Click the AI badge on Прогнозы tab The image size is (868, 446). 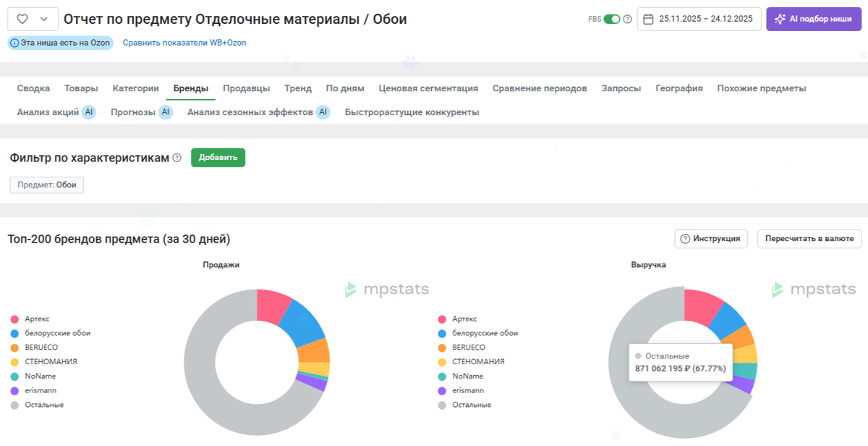tap(166, 111)
